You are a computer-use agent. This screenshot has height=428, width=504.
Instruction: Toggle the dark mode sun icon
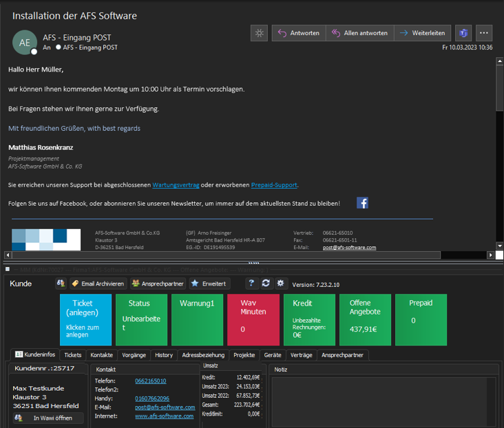pos(259,33)
